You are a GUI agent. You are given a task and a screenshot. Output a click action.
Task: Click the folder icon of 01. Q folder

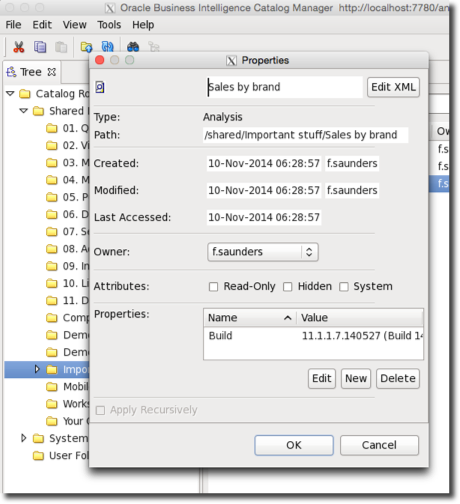click(x=52, y=128)
